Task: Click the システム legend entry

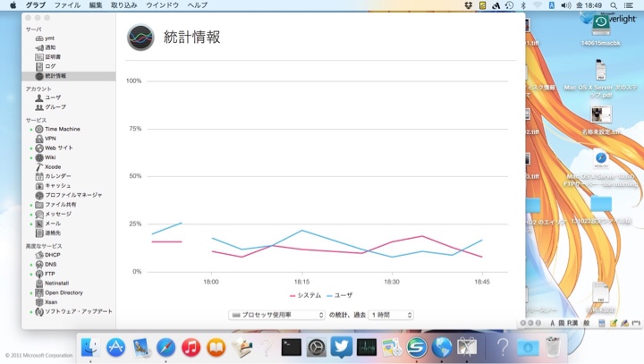Action: pos(306,296)
